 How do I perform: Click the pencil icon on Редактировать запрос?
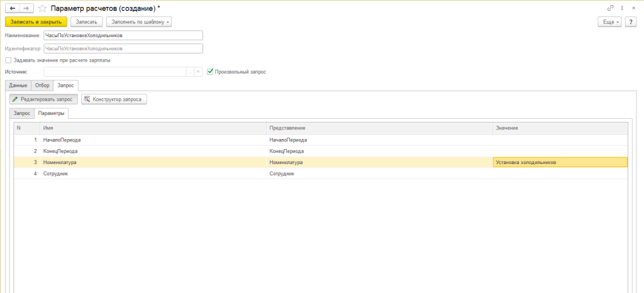point(15,99)
